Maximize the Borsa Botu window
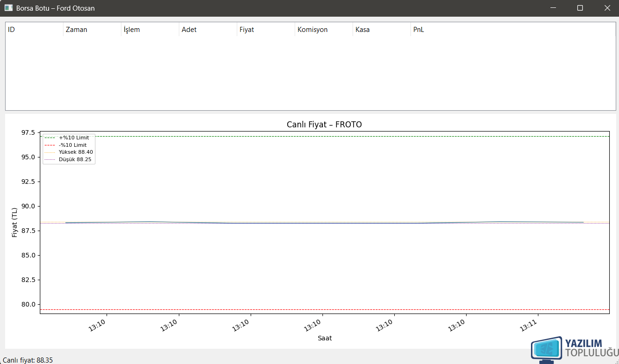The image size is (619, 364). (580, 8)
